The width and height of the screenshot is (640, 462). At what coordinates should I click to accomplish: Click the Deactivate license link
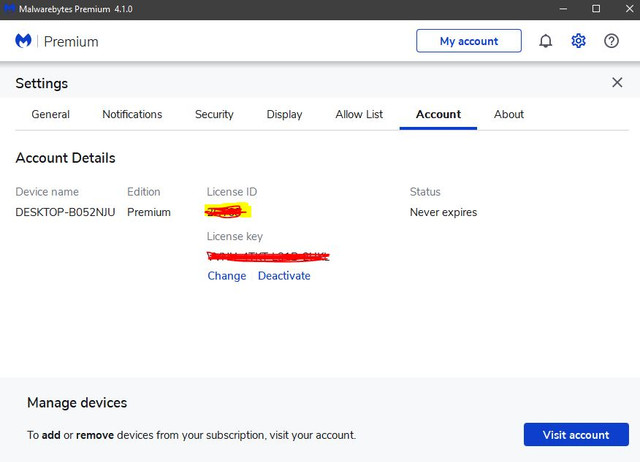point(284,276)
